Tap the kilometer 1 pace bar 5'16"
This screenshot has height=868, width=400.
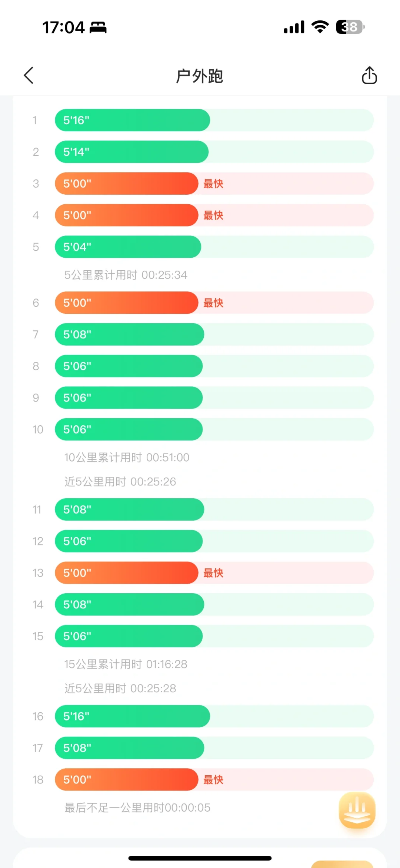pos(132,120)
